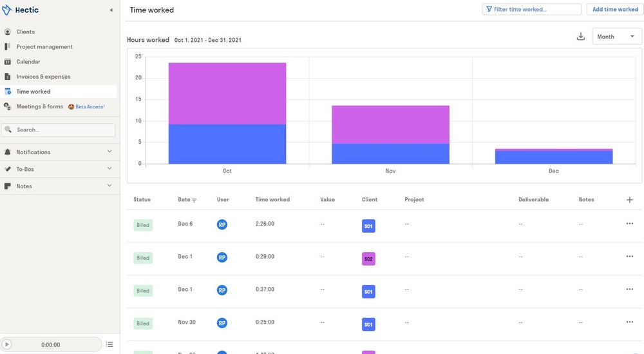Open Meetings & forms page
The width and height of the screenshot is (644, 354).
point(39,106)
